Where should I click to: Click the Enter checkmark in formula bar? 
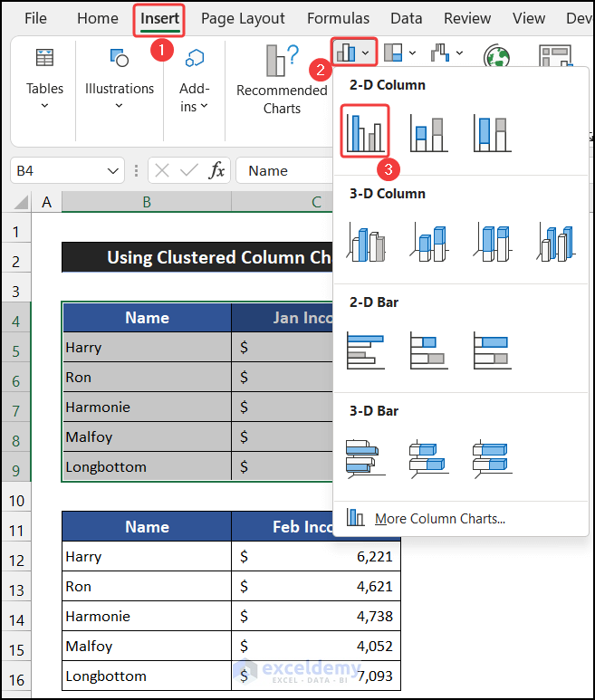(x=188, y=170)
